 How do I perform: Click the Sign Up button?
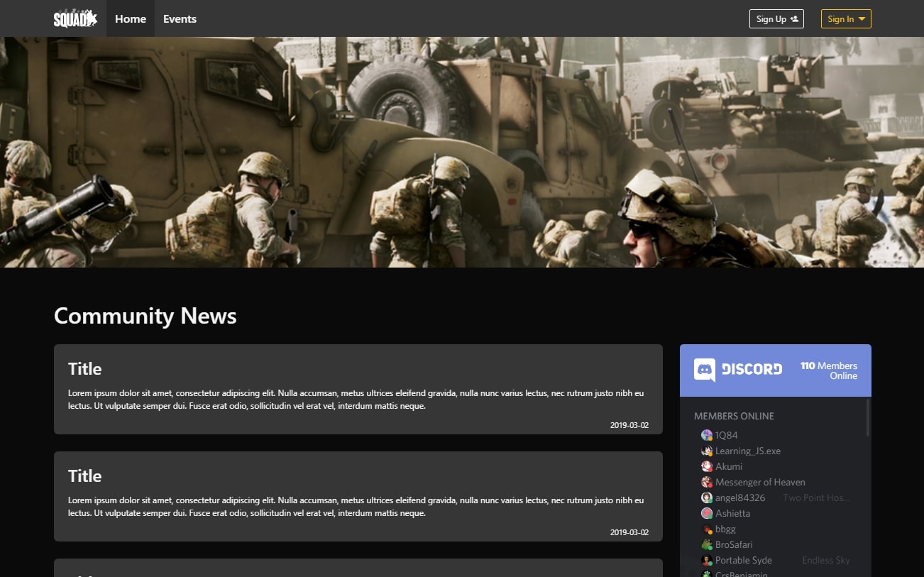[x=776, y=19]
